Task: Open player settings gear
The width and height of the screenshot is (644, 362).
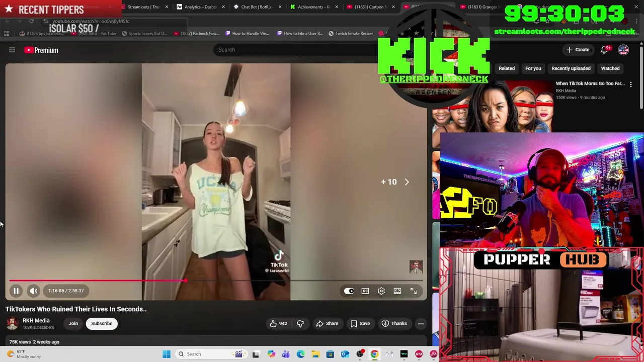Action: [381, 291]
